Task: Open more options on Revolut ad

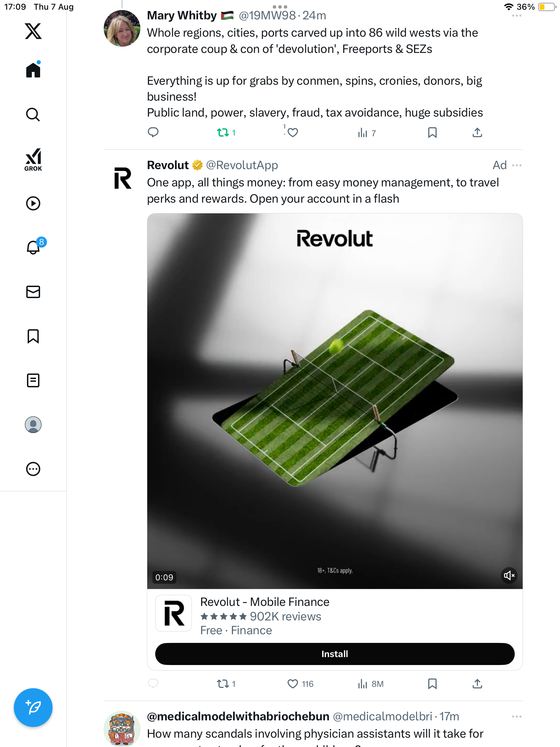Action: pos(517,165)
